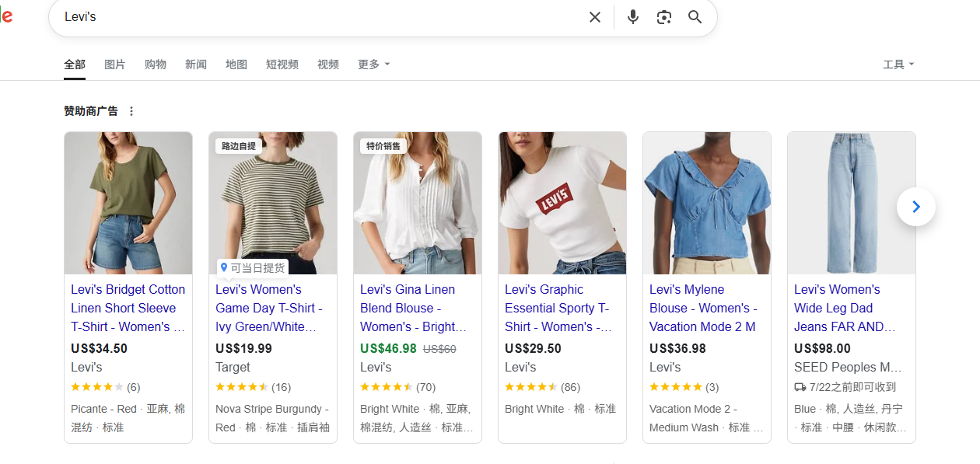Switch to the 视频 tab
The height and width of the screenshot is (464, 980).
point(328,65)
